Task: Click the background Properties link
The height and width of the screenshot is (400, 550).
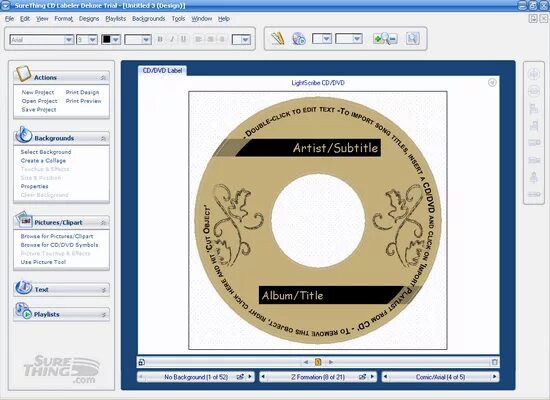Action: (x=34, y=187)
